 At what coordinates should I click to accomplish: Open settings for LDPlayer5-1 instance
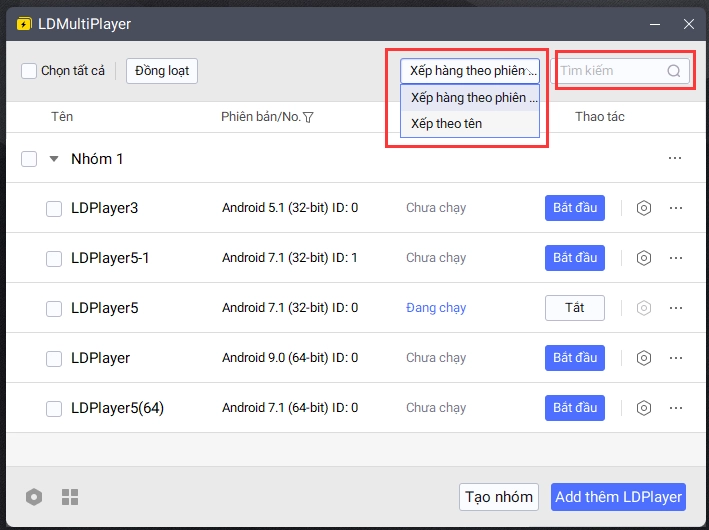(643, 258)
